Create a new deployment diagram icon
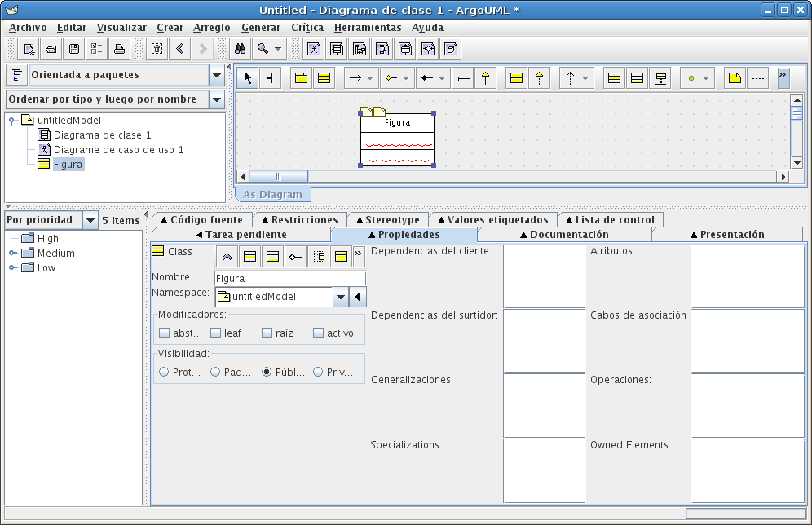812x525 pixels. click(x=451, y=49)
